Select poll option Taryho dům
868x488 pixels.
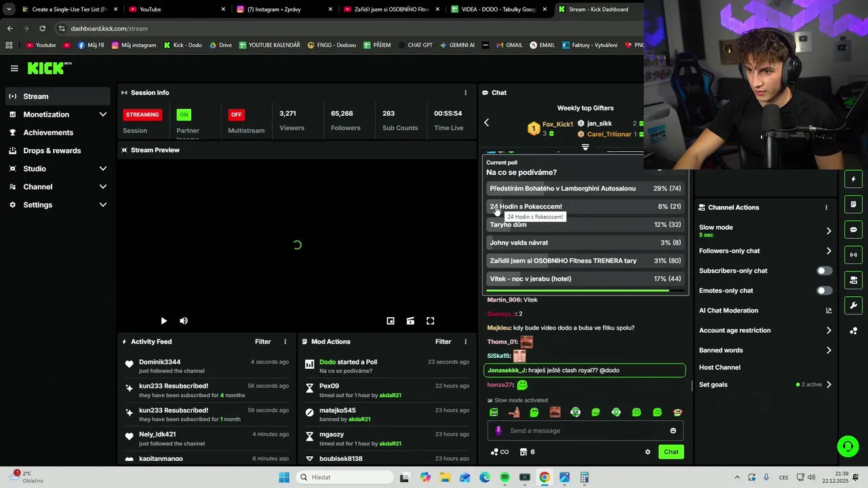pyautogui.click(x=585, y=225)
